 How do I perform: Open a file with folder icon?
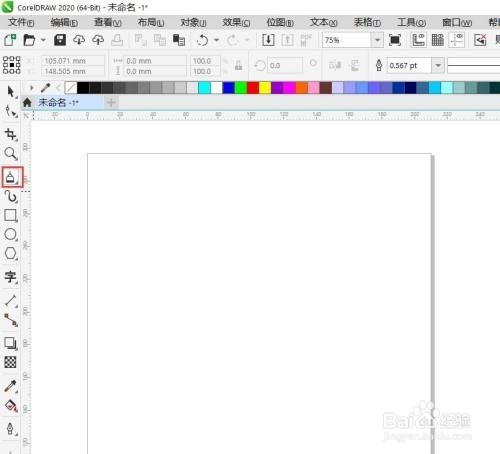29,40
